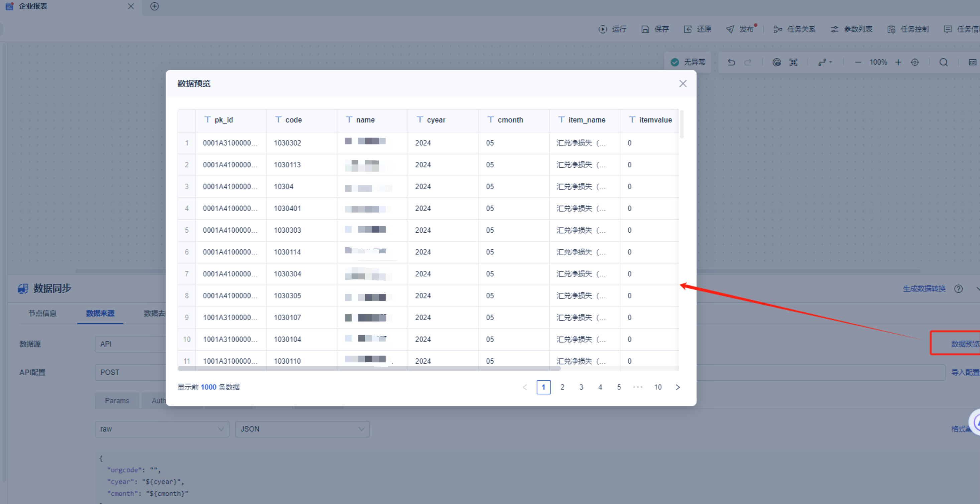Zoom in with the plus icon
This screenshot has width=980, height=504.
tap(898, 62)
